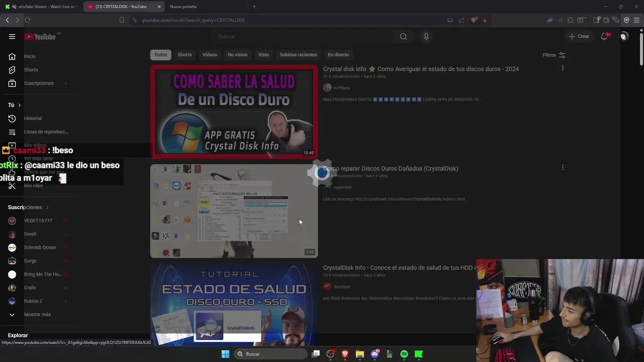Select Subidas recientes filter chip
Viewport: 644px width, 362px height.
[298, 55]
